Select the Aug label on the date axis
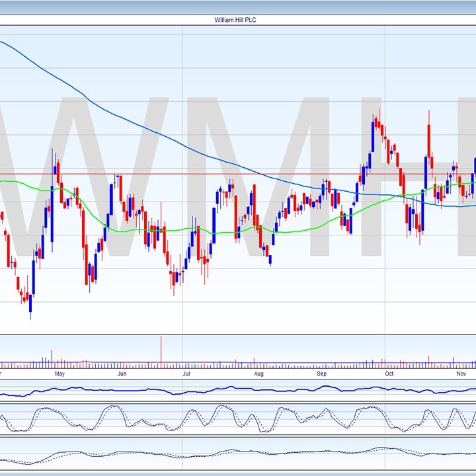The width and height of the screenshot is (476, 476). tap(258, 374)
